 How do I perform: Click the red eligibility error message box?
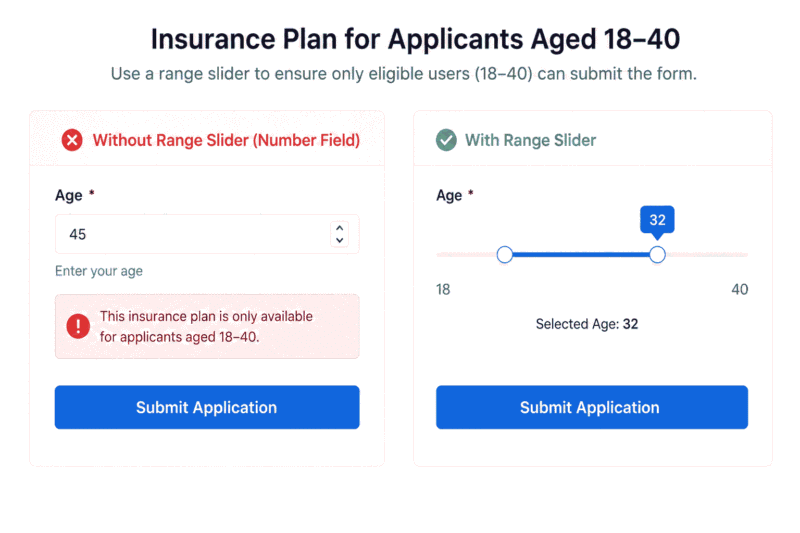(x=207, y=326)
